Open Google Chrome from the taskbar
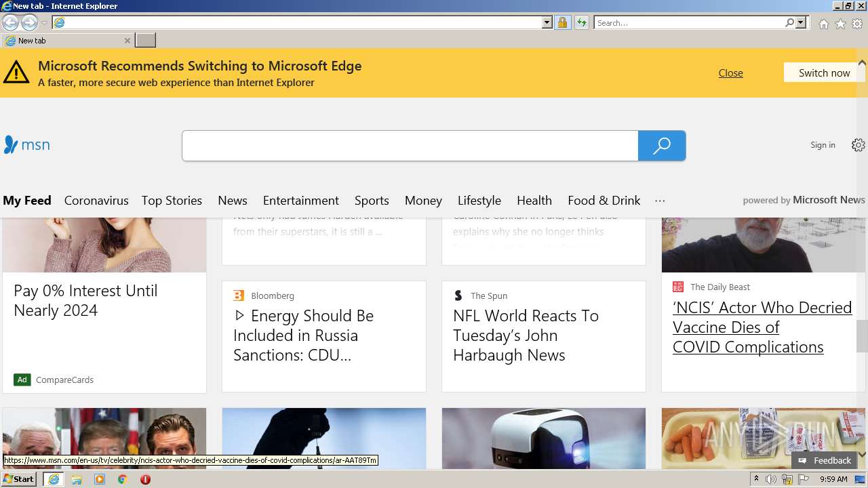 123,479
